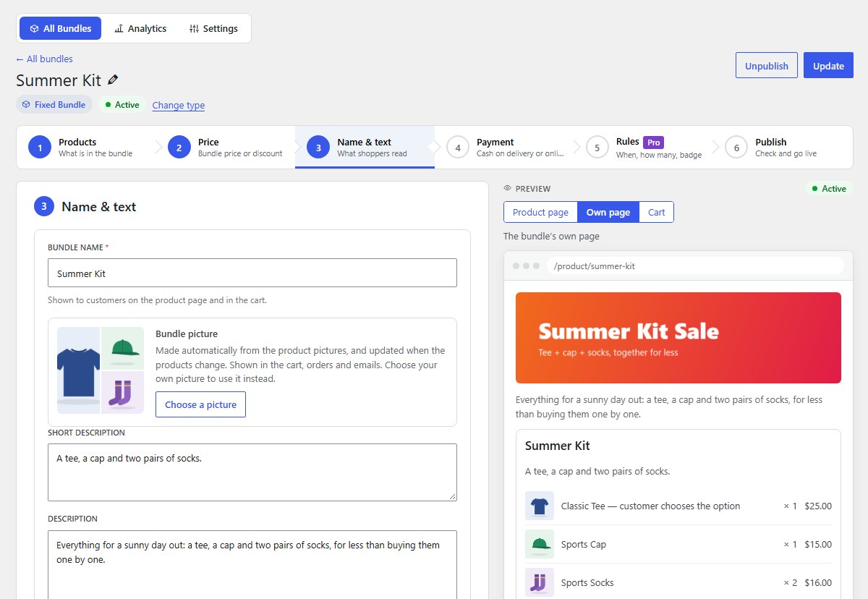Click the Unpublish button
The width and height of the screenshot is (868, 599).
[767, 65]
